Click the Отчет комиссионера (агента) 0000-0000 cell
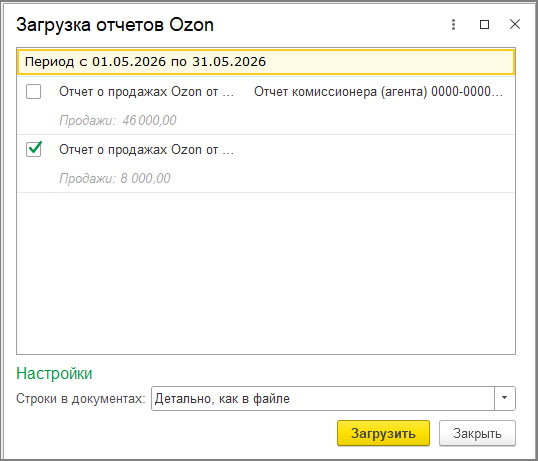Viewport: 538px width, 461px height. coord(378,92)
